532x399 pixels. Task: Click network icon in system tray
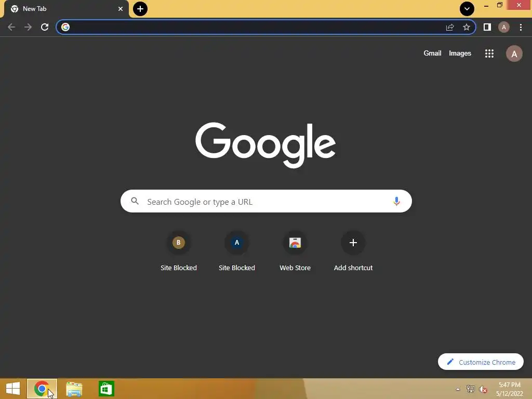471,389
